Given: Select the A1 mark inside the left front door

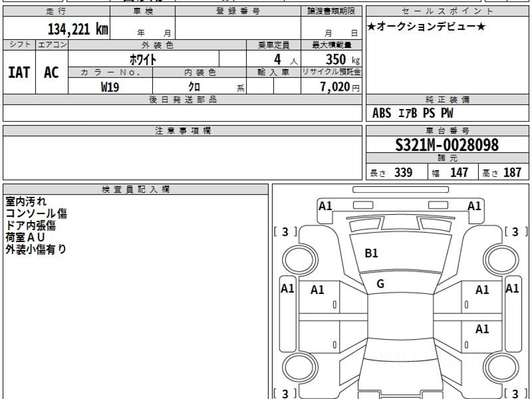Looking at the screenshot, I should 317,290.
